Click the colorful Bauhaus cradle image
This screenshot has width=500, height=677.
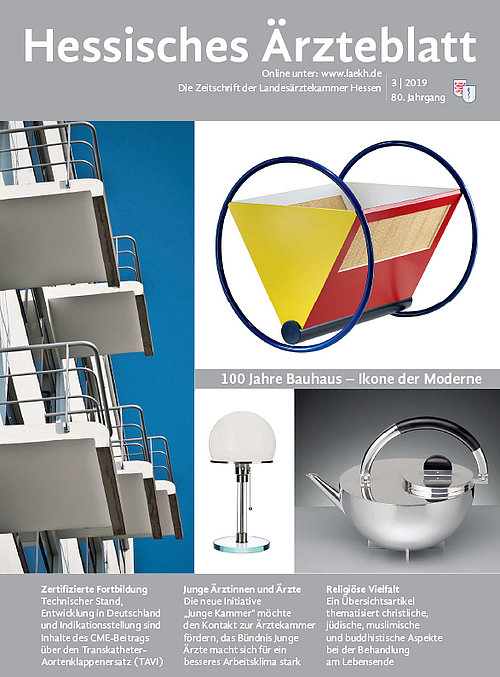pos(348,245)
